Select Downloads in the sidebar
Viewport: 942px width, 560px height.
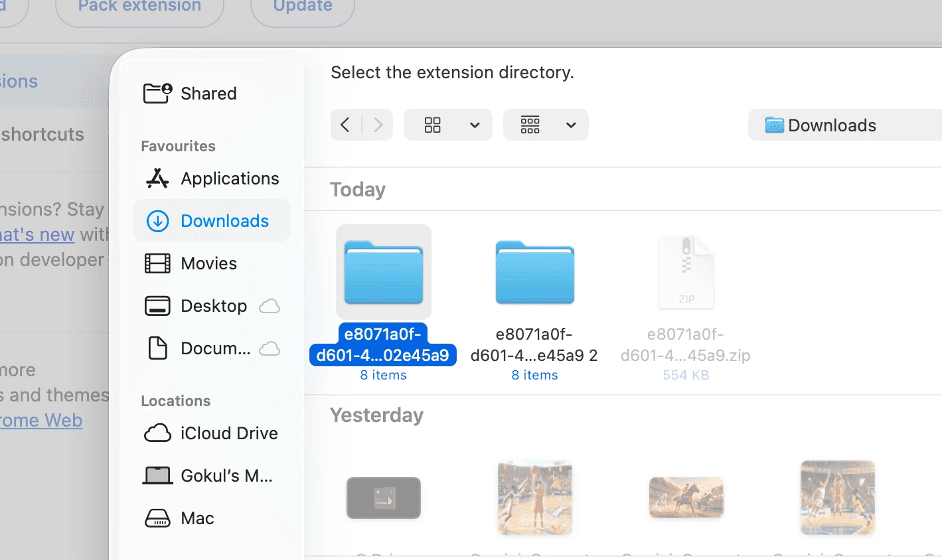pyautogui.click(x=211, y=221)
